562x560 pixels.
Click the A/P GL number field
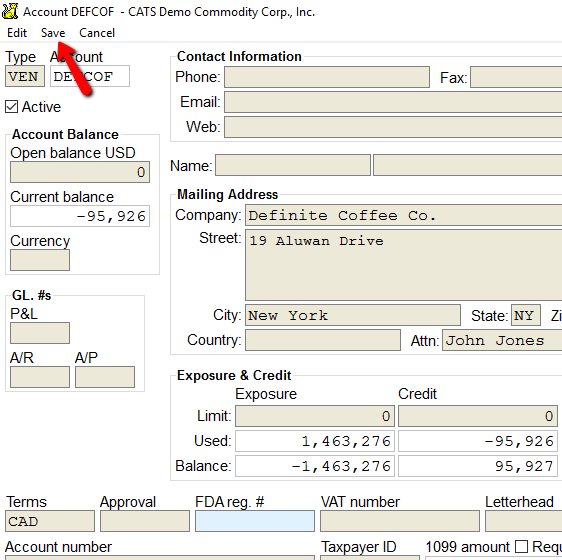tap(105, 377)
